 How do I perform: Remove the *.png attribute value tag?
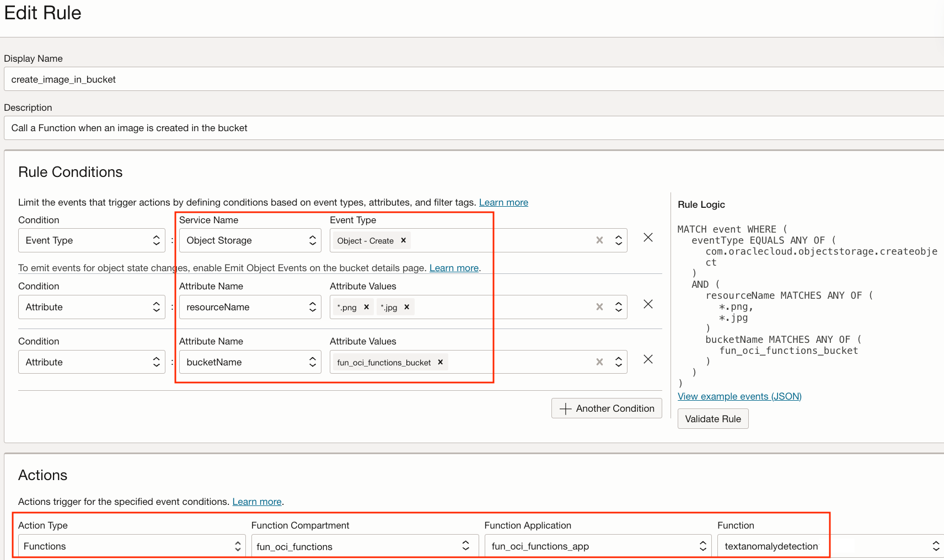[x=366, y=307]
